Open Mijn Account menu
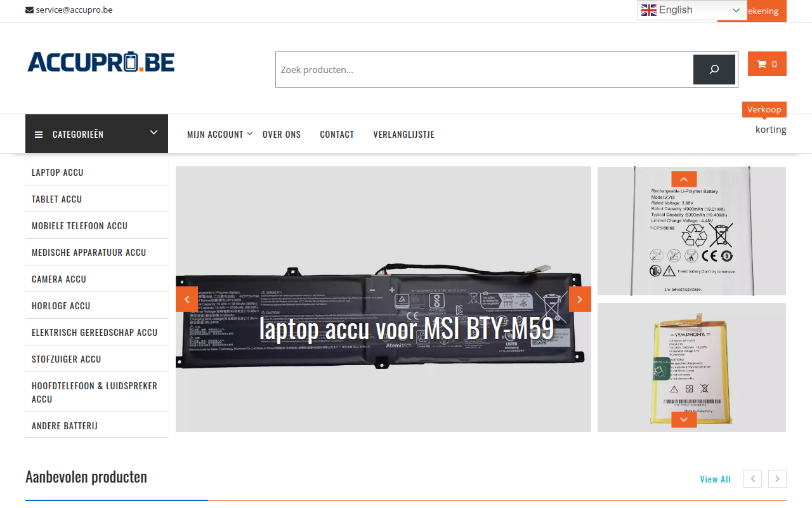The image size is (812, 508). tap(215, 135)
